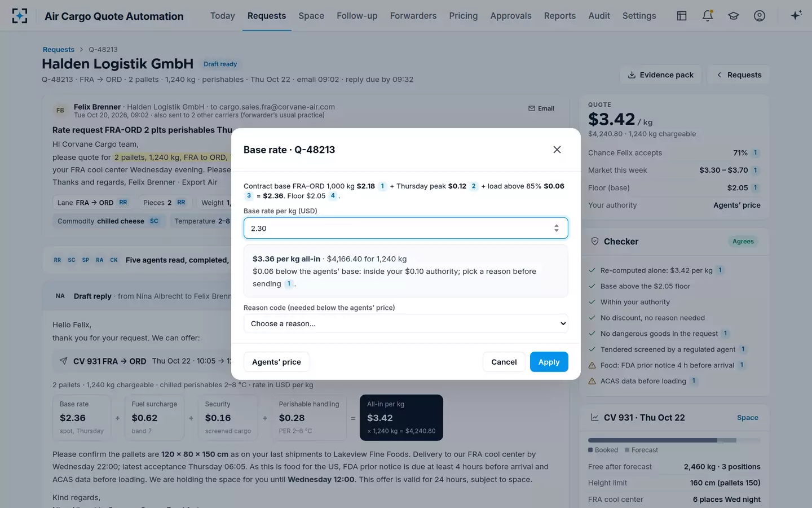Open the user account icon
The height and width of the screenshot is (508, 812).
point(760,16)
